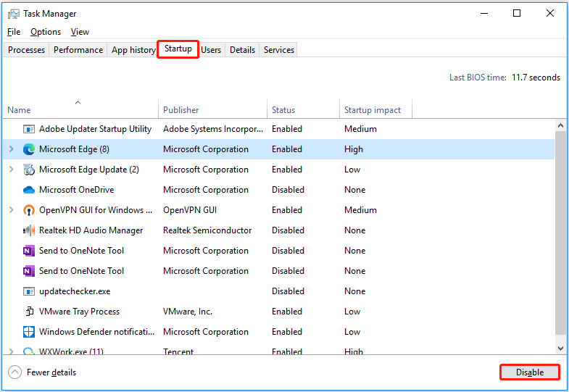The width and height of the screenshot is (569, 392).
Task: Click the Adobe Updater Startup Utility icon
Action: click(x=29, y=129)
